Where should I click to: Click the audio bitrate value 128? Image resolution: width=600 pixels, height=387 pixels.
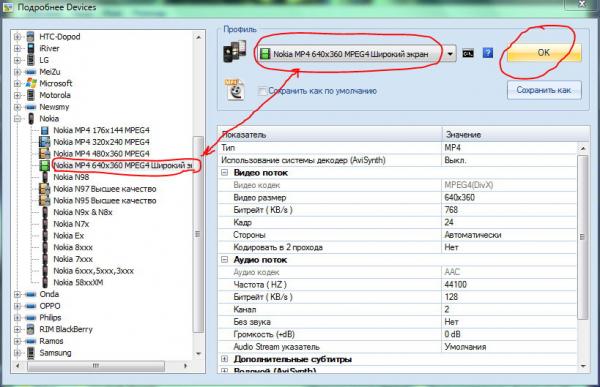[451, 297]
